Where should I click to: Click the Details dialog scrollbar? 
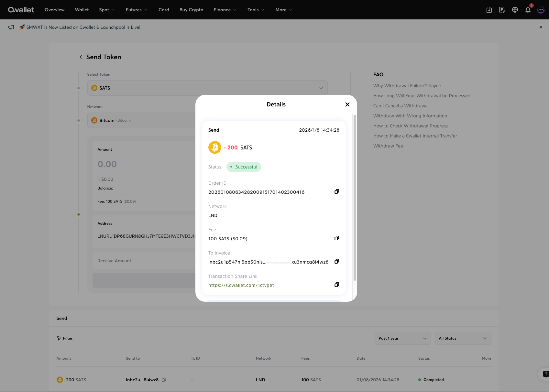click(355, 197)
